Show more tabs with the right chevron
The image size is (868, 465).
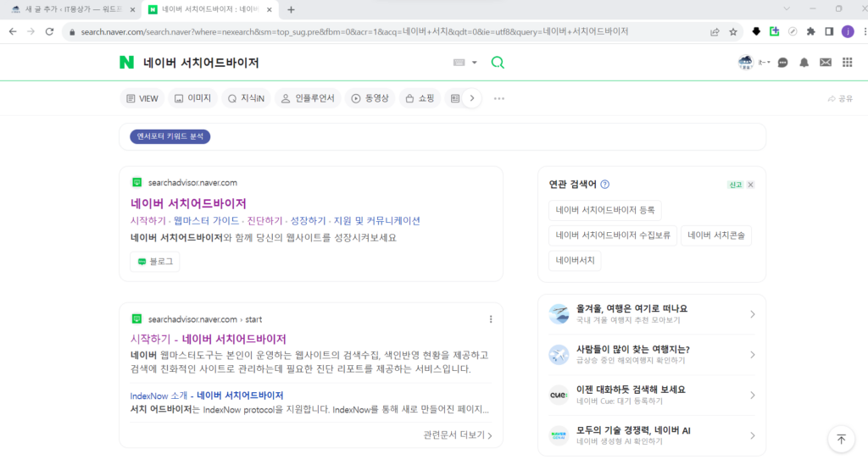[x=471, y=98]
